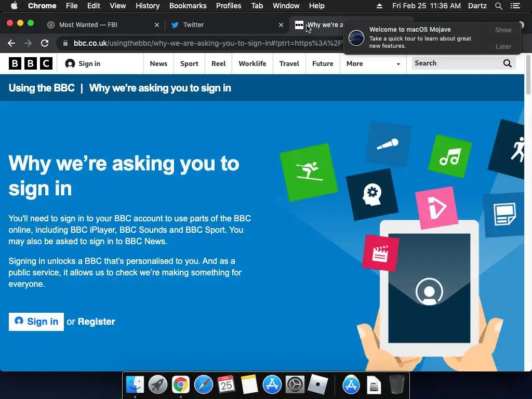
Task: Open the Worklife section
Action: pos(252,63)
